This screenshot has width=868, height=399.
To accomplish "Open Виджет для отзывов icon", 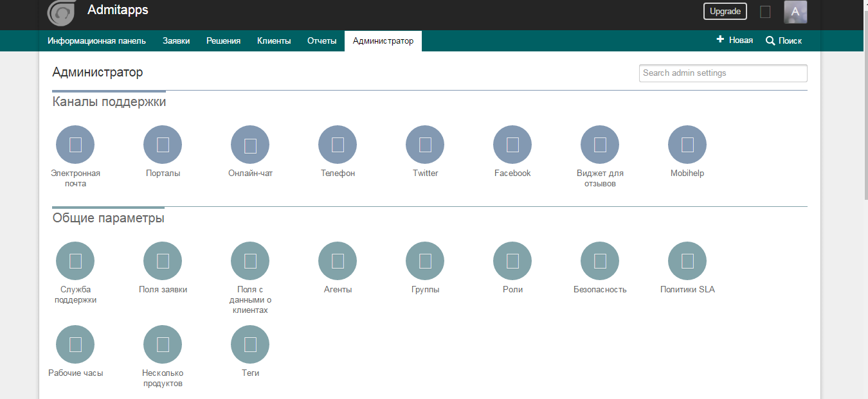I will 600,145.
